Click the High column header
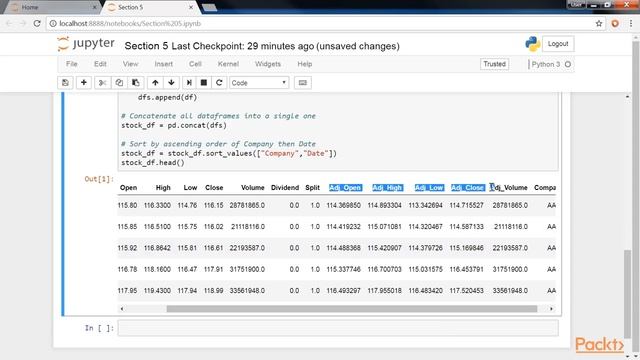 163,188
